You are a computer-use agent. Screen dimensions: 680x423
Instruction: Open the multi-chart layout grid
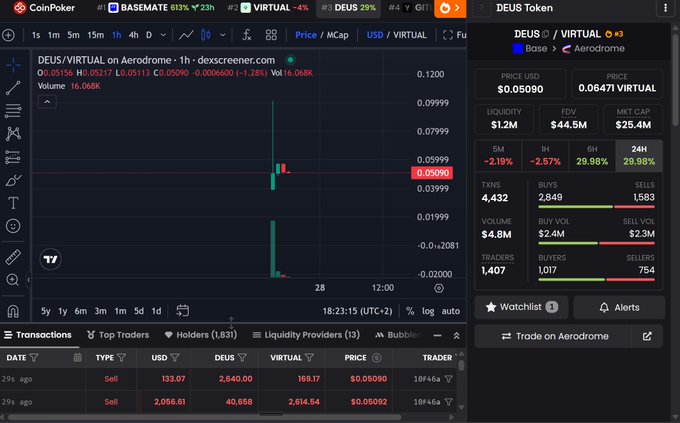271,35
